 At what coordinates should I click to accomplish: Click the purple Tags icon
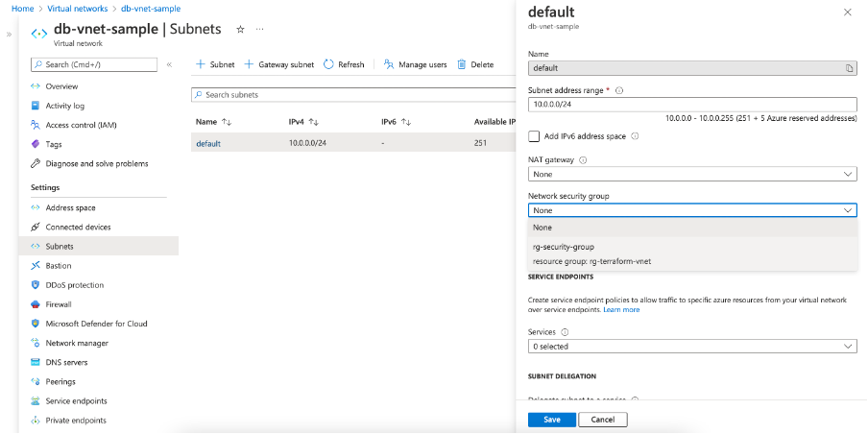pyautogui.click(x=36, y=144)
